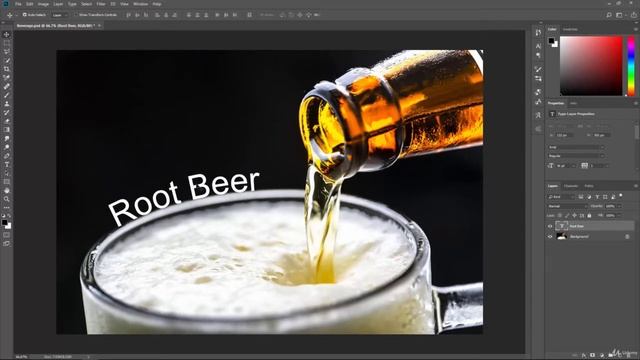Open the Filter menu

pyautogui.click(x=101, y=4)
